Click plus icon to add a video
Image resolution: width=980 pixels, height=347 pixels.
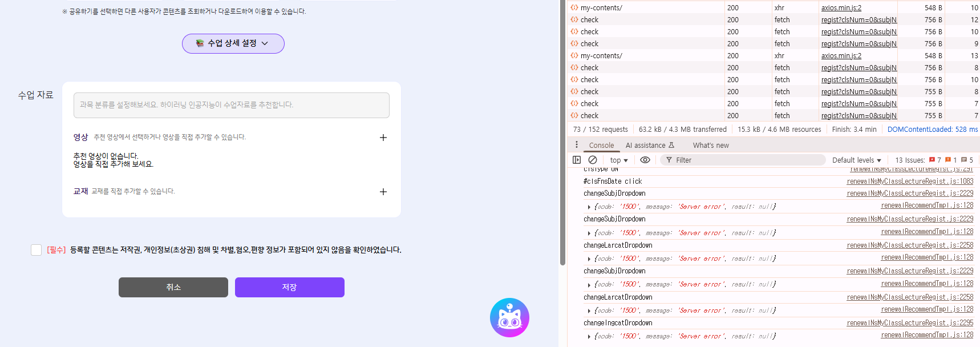coord(383,138)
